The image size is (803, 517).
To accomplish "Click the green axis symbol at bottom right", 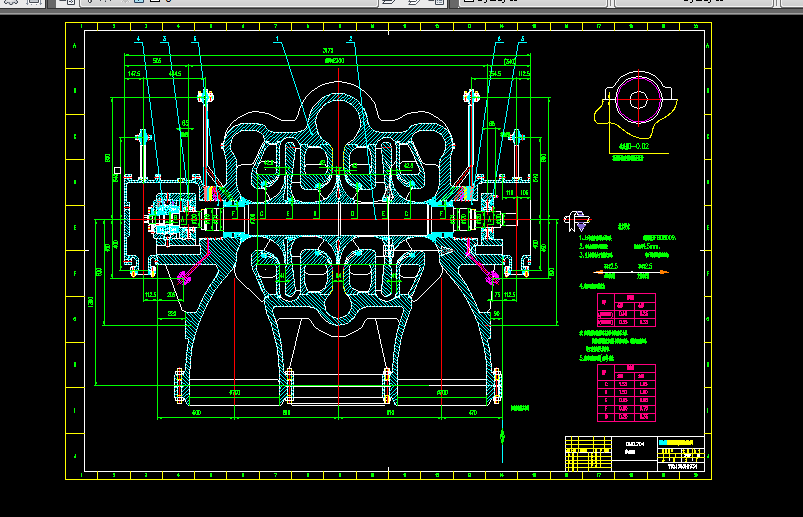I will point(501,435).
